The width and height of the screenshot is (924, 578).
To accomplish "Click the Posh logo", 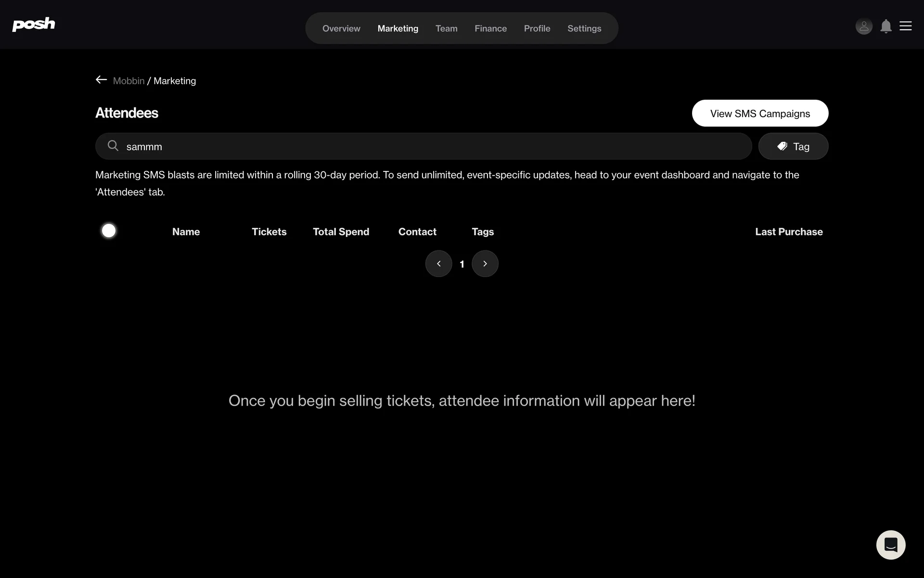I will click(34, 24).
